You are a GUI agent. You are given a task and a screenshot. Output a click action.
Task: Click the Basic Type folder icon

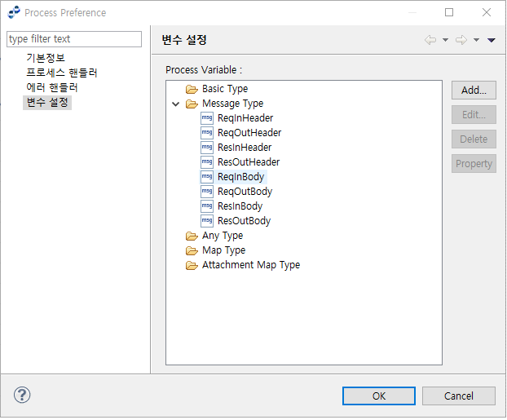click(192, 90)
